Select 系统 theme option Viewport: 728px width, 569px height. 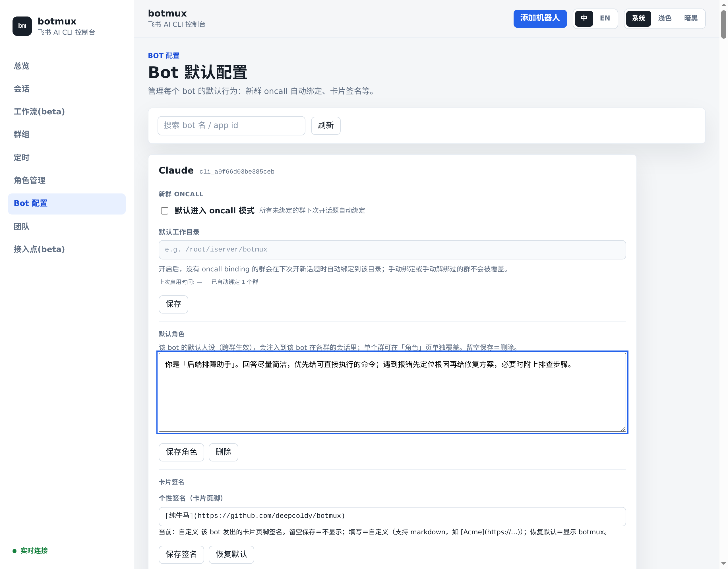638,18
